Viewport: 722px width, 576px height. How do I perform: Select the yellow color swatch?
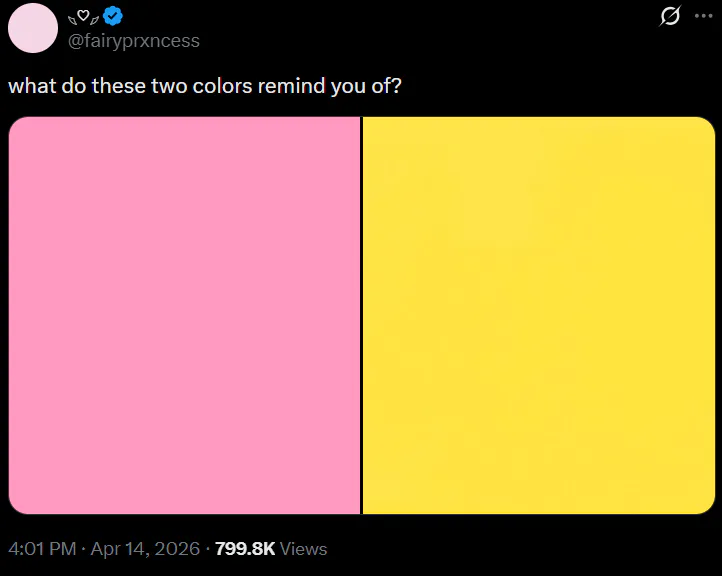[538, 315]
